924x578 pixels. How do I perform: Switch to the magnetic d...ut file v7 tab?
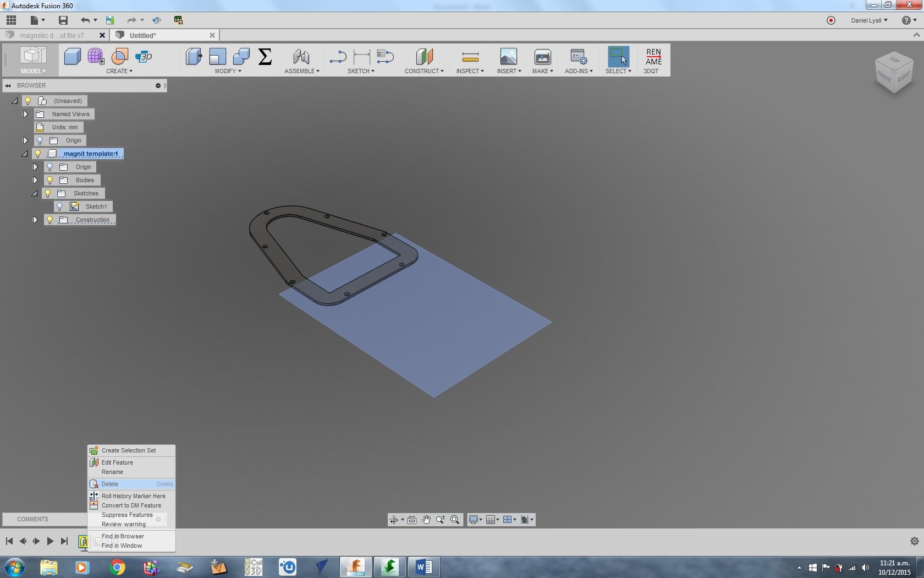point(54,35)
